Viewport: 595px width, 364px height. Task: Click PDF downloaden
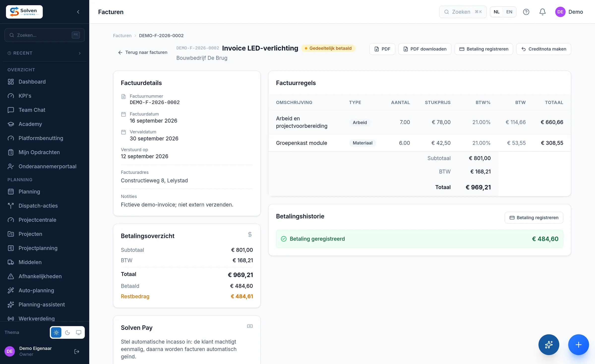(425, 49)
